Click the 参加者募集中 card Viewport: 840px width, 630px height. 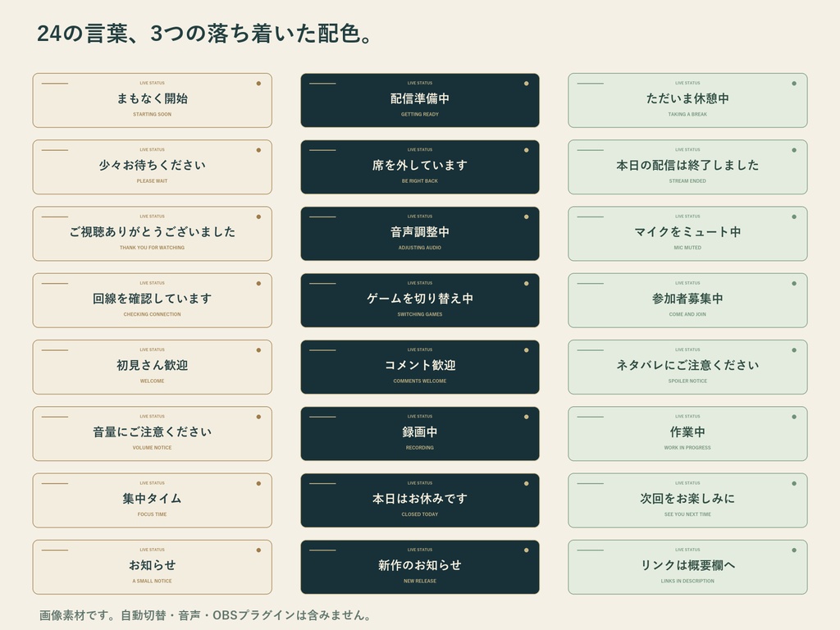688,300
